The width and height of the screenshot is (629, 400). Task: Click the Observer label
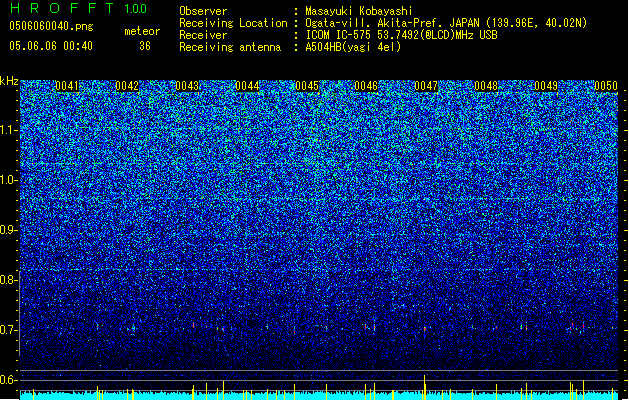tap(203, 11)
